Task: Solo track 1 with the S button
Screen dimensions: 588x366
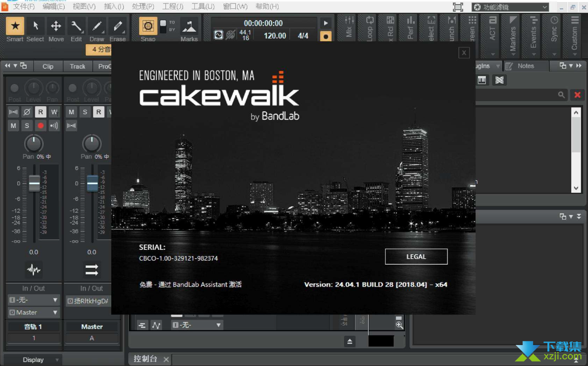Action: [27, 126]
